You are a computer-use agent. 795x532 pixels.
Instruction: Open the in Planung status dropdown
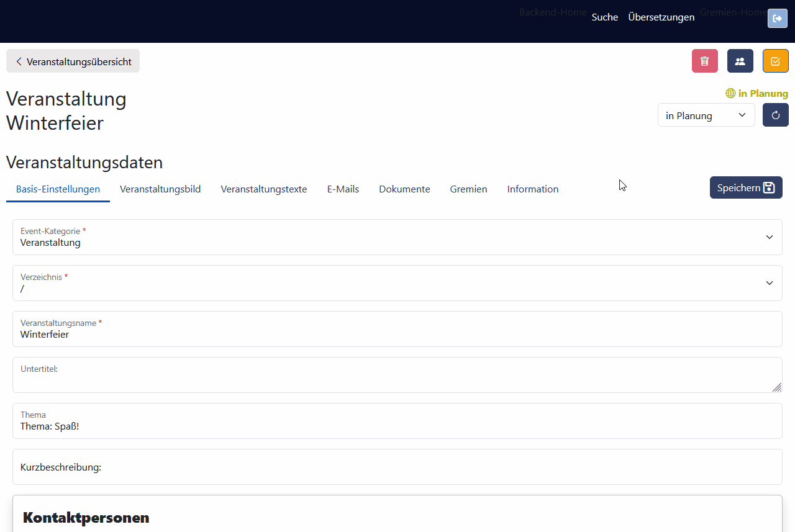click(706, 115)
